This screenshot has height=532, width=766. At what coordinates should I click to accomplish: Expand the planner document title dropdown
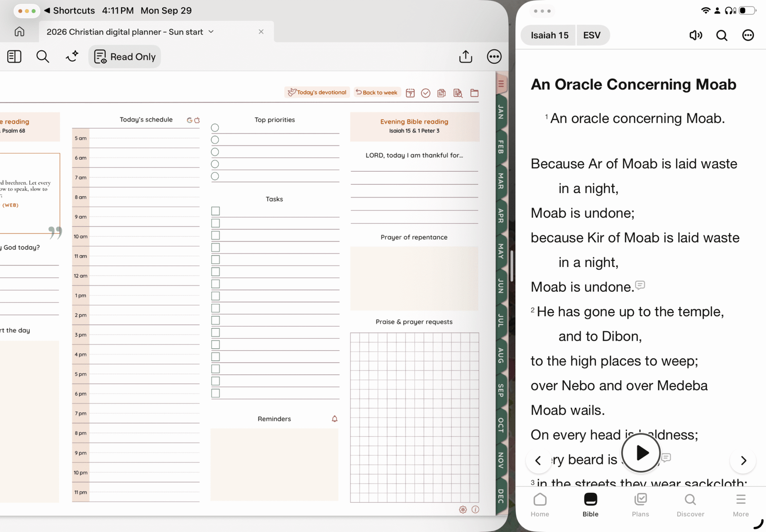[211, 32]
